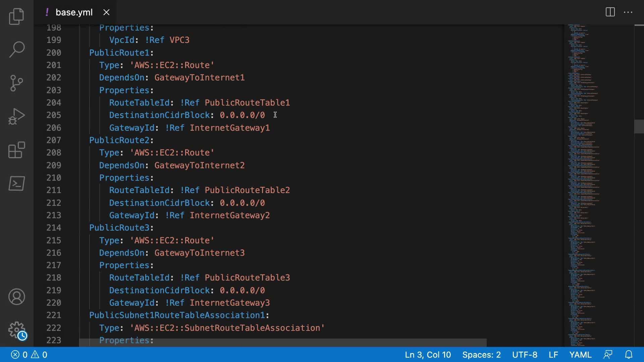
Task: Open the Extensions view
Action: click(x=16, y=150)
